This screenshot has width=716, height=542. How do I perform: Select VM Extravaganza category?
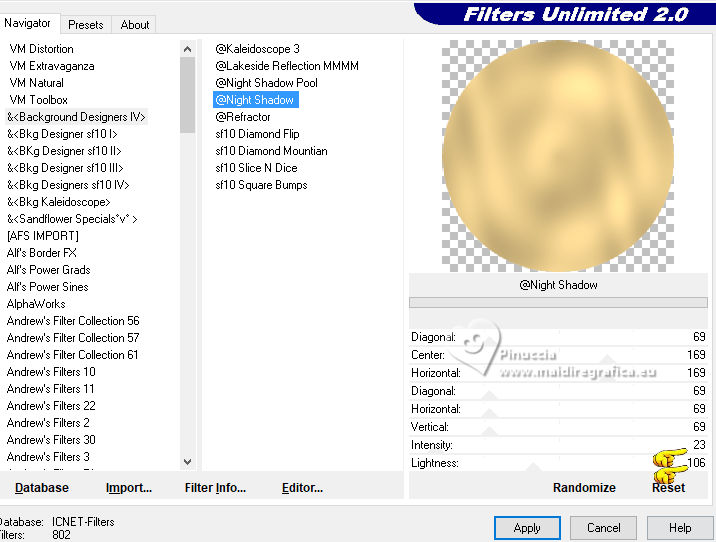pyautogui.click(x=52, y=66)
